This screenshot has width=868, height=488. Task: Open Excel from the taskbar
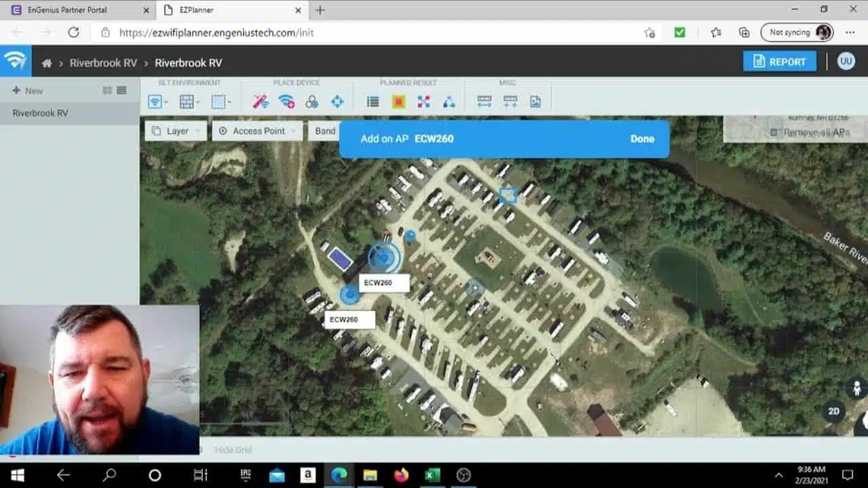pos(432,475)
